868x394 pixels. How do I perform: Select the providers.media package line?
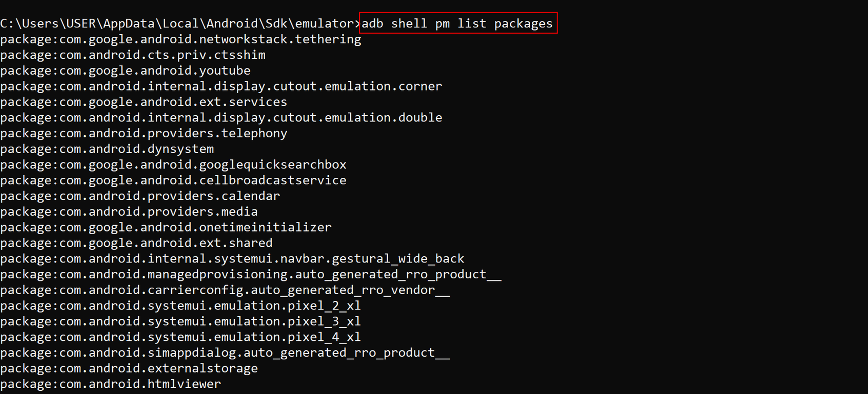pyautogui.click(x=129, y=211)
